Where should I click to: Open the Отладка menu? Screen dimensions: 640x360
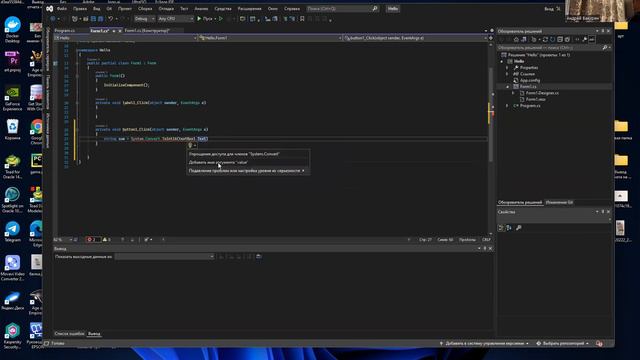click(x=166, y=9)
